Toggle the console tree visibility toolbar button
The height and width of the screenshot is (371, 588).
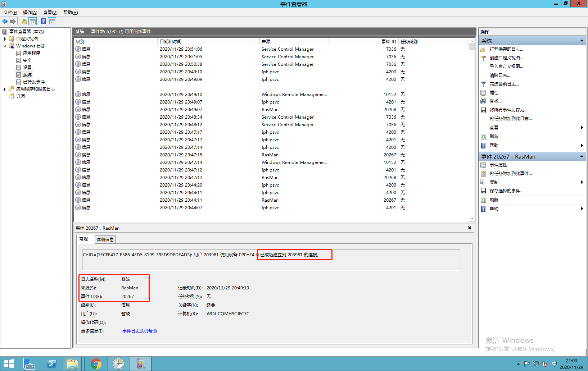click(33, 21)
